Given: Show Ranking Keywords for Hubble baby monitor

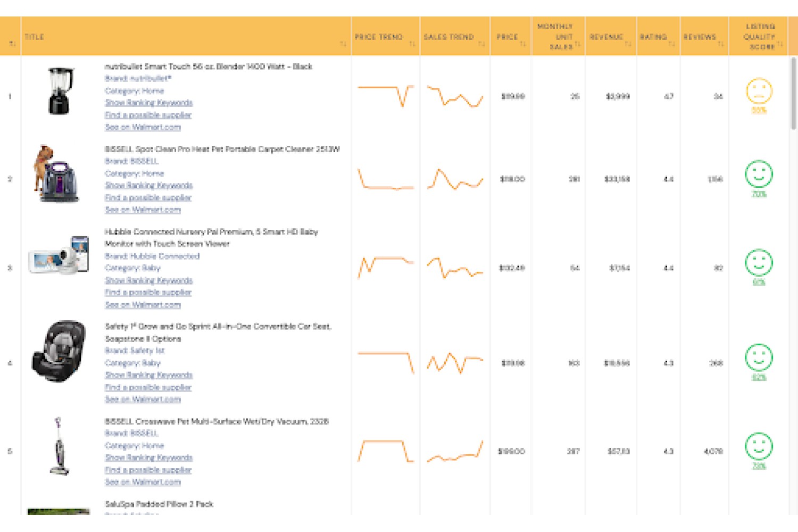Looking at the screenshot, I should pyautogui.click(x=149, y=280).
